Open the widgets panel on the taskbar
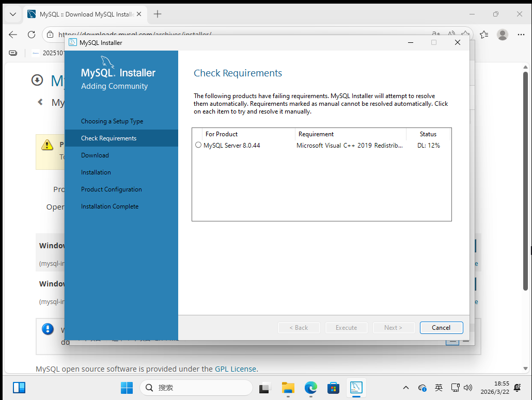 (x=19, y=388)
